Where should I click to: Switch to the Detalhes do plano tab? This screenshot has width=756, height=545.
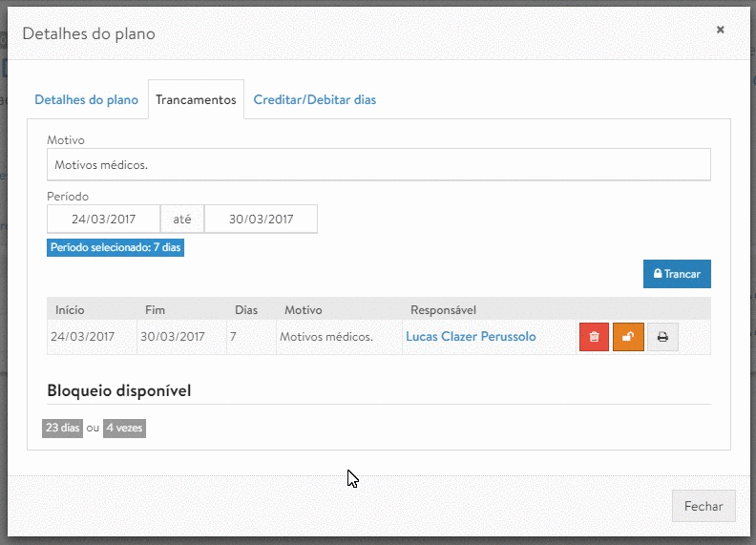(x=86, y=100)
